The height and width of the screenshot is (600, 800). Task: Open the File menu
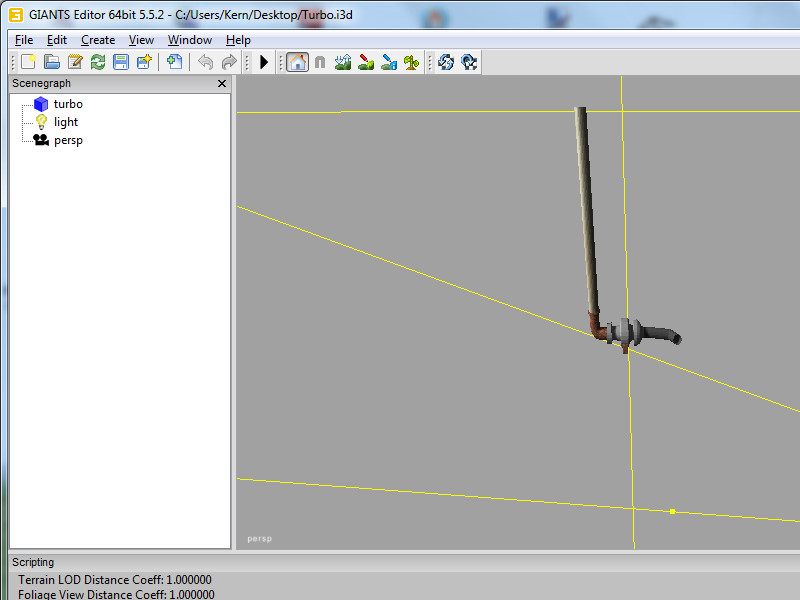24,40
